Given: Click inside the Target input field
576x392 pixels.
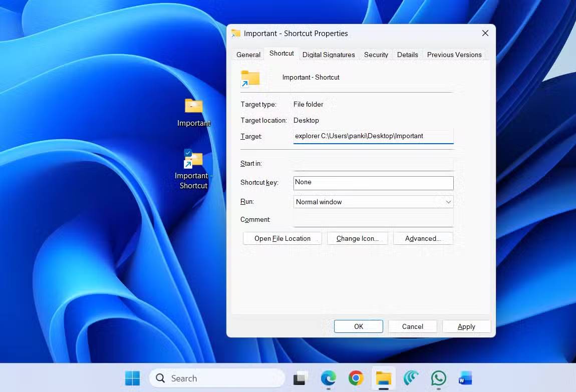Looking at the screenshot, I should [x=373, y=136].
